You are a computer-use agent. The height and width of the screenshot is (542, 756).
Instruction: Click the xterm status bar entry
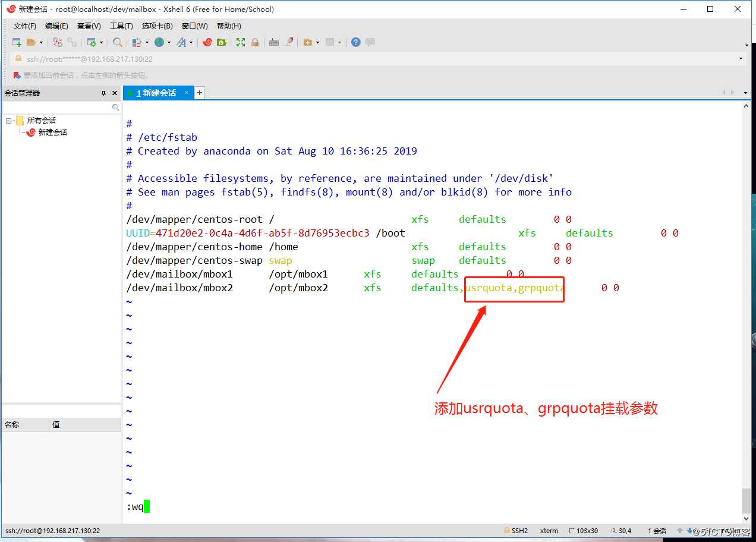549,531
